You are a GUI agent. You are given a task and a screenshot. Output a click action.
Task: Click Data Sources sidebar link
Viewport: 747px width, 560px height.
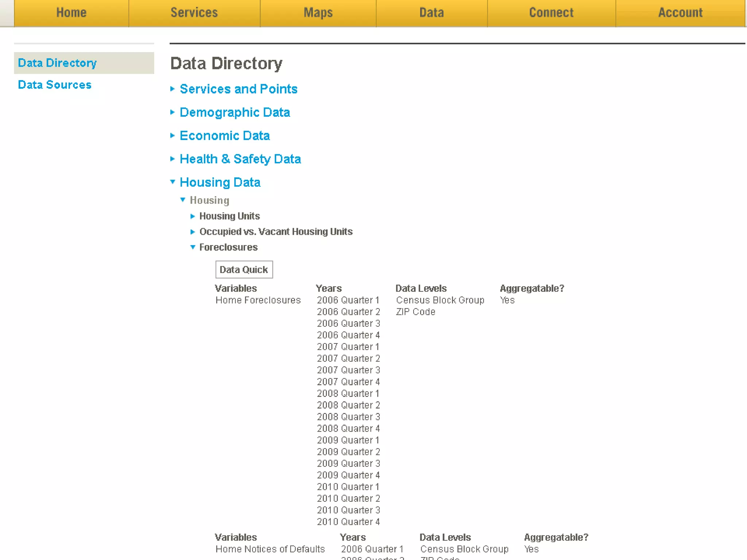(55, 85)
